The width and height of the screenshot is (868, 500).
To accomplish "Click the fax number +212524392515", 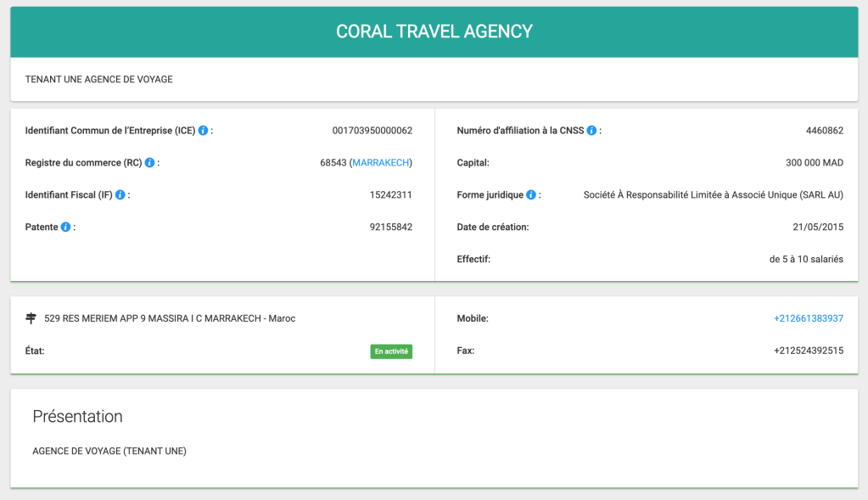I will [x=808, y=351].
